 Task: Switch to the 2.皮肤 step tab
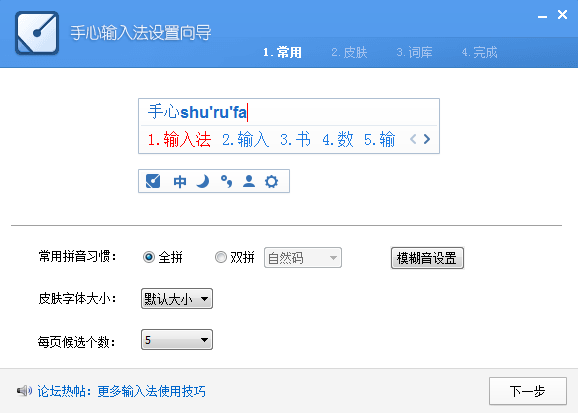tap(349, 52)
